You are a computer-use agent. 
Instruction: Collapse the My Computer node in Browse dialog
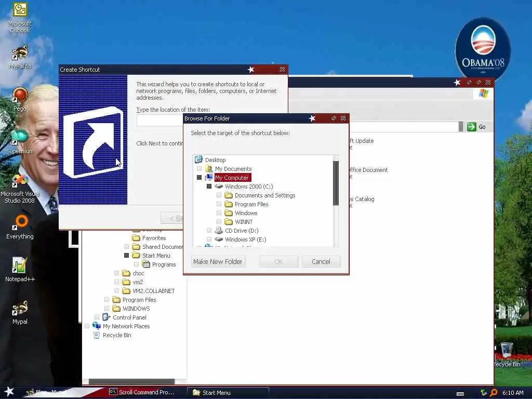(x=199, y=178)
